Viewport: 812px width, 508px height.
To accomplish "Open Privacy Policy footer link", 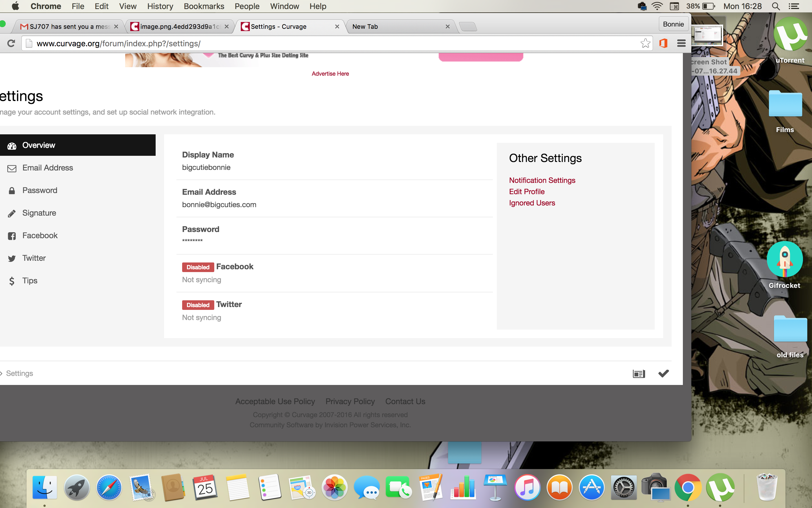I will [350, 401].
